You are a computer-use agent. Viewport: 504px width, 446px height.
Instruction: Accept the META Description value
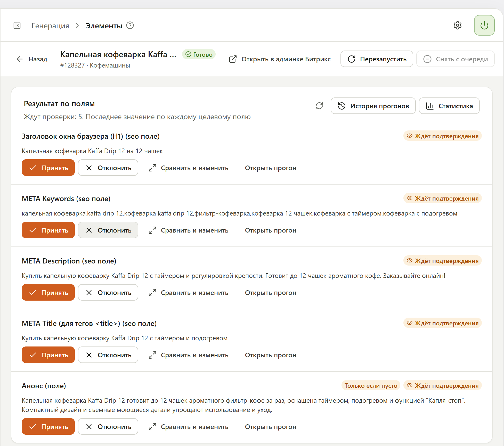click(48, 293)
